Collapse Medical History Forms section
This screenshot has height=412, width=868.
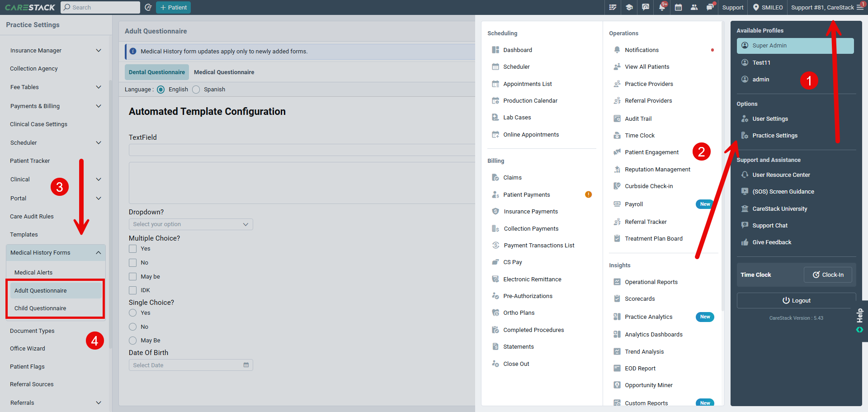[x=99, y=253]
